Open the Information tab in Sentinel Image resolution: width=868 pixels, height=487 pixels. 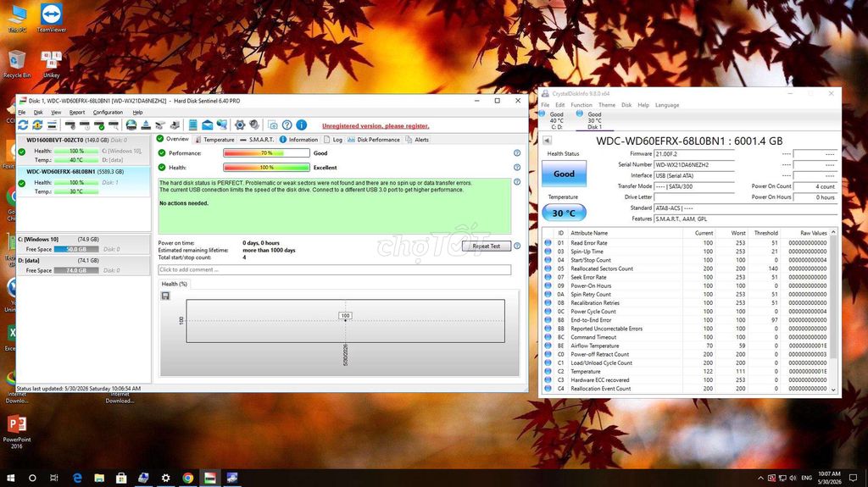click(x=299, y=140)
